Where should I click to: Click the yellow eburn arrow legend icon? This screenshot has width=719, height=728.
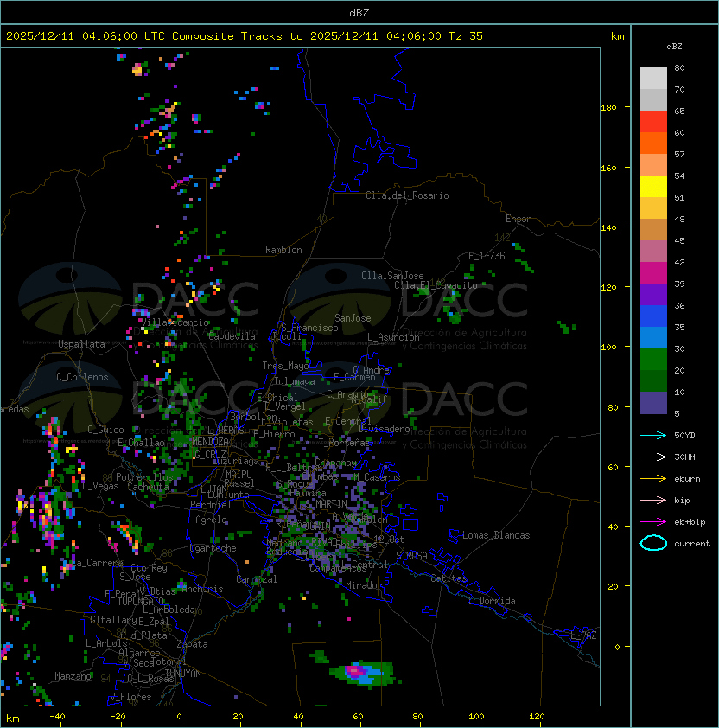[653, 479]
